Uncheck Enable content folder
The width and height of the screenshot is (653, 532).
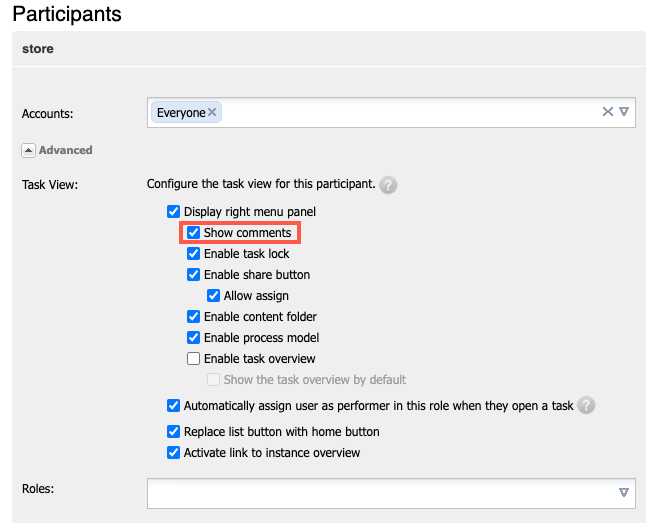[x=193, y=317]
